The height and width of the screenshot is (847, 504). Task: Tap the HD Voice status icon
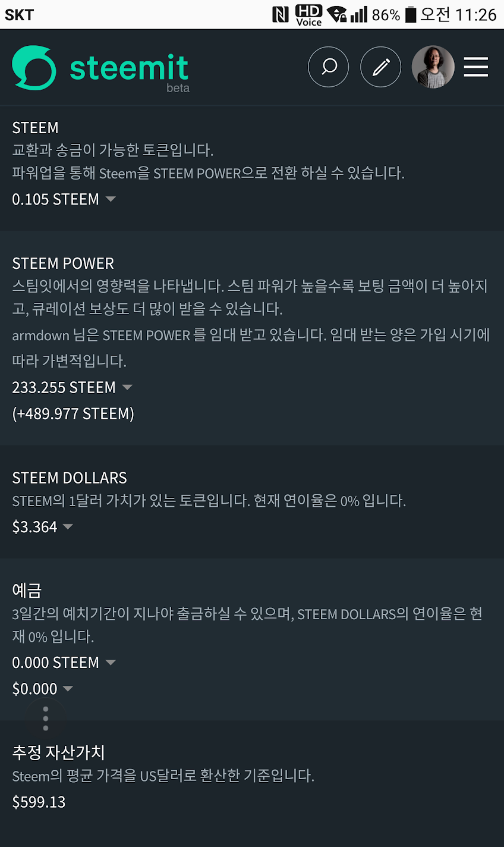coord(308,15)
